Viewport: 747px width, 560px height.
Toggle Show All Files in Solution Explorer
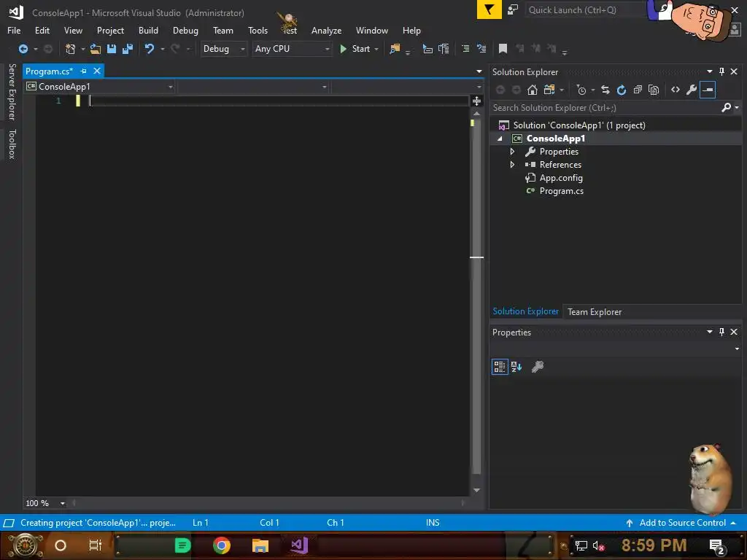pyautogui.click(x=654, y=90)
